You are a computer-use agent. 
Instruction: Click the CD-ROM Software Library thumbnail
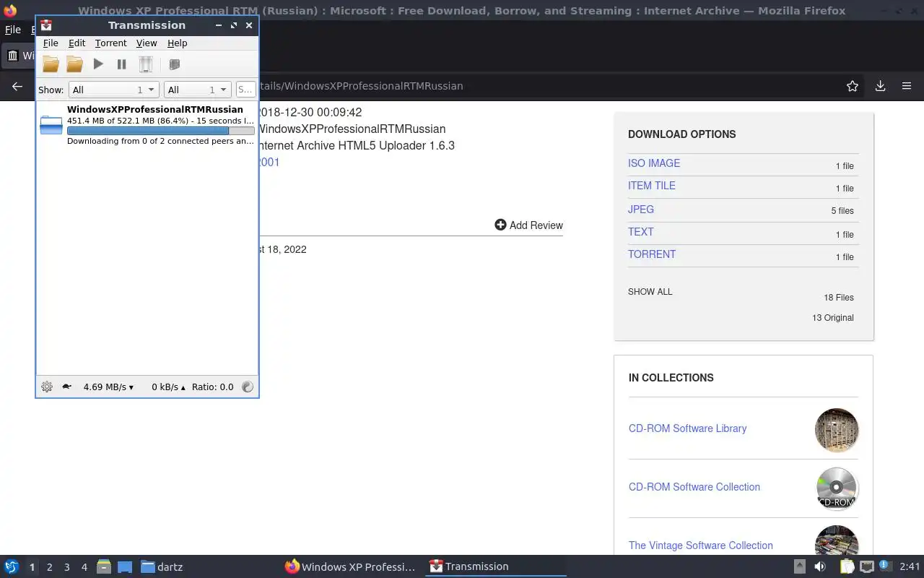point(837,430)
